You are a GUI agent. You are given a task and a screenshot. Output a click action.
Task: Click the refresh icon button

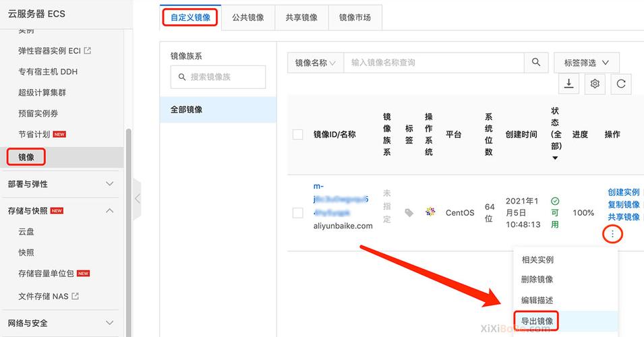pos(621,84)
